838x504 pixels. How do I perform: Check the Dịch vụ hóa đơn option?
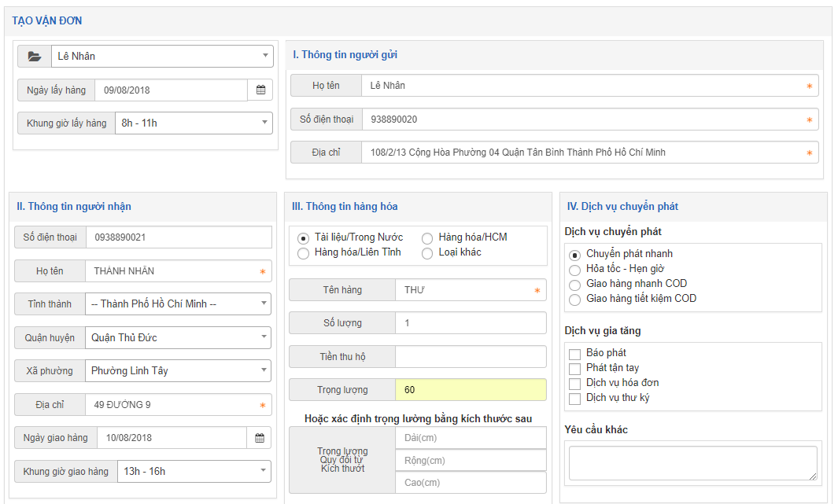coord(575,384)
